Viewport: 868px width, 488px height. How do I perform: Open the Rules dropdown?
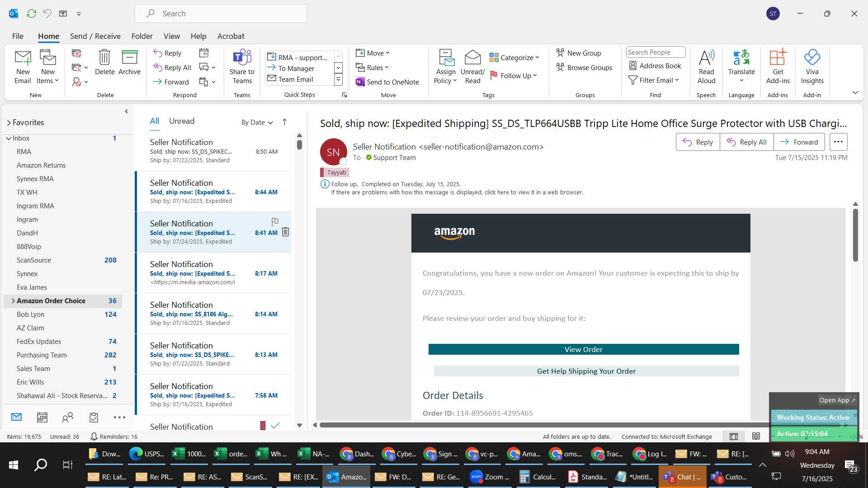click(372, 67)
